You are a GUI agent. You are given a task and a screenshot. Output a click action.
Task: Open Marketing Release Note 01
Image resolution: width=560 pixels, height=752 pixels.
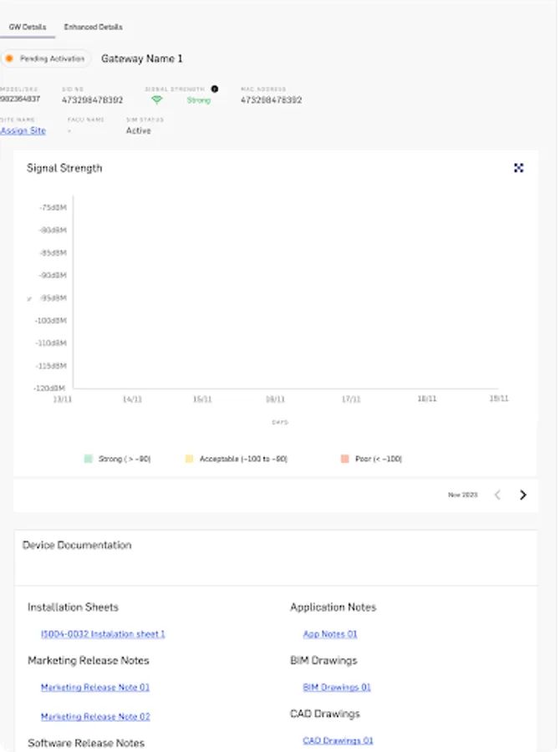pyautogui.click(x=94, y=687)
